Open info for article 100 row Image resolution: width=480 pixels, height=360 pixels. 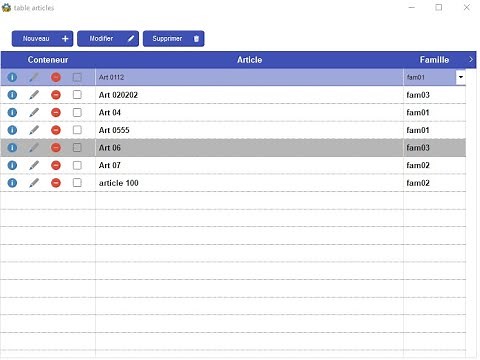pos(12,183)
